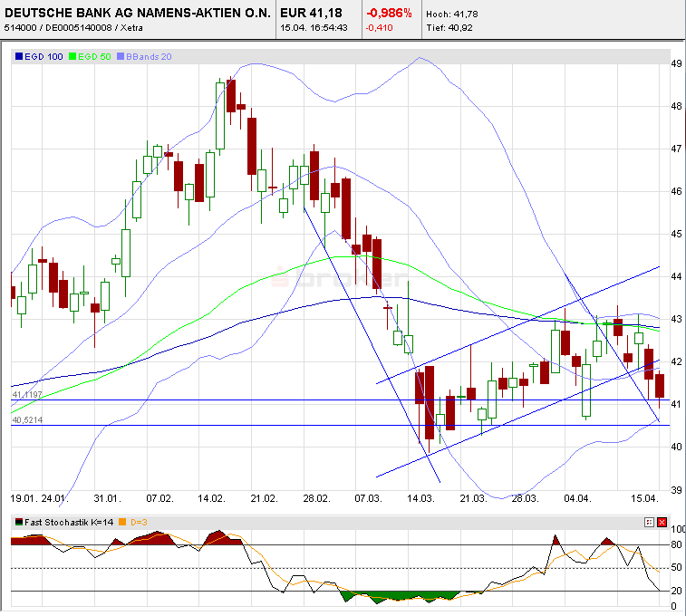This screenshot has width=686, height=616.
Task: Click the 45 price axis label
Action: point(676,235)
